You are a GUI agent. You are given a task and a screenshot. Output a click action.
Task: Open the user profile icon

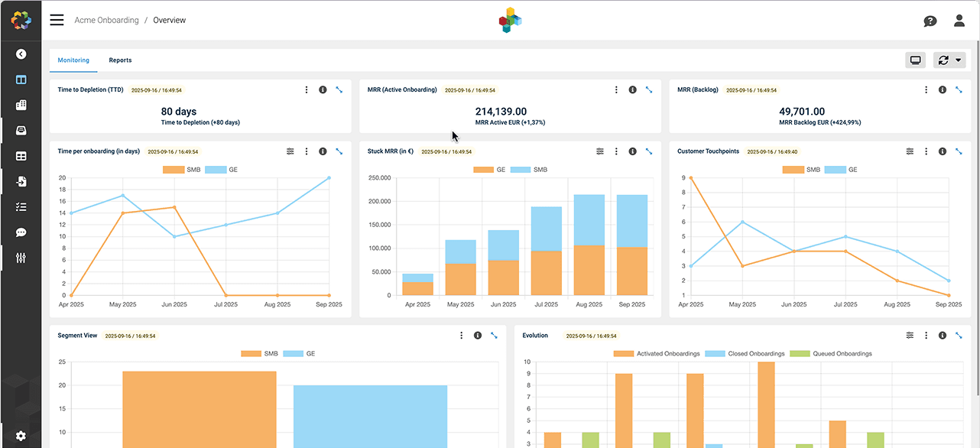tap(959, 21)
